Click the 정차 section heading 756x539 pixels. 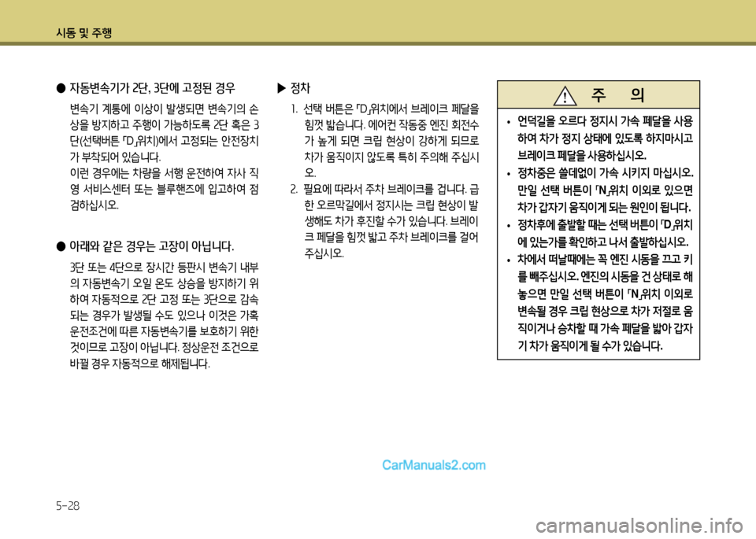tap(301, 87)
